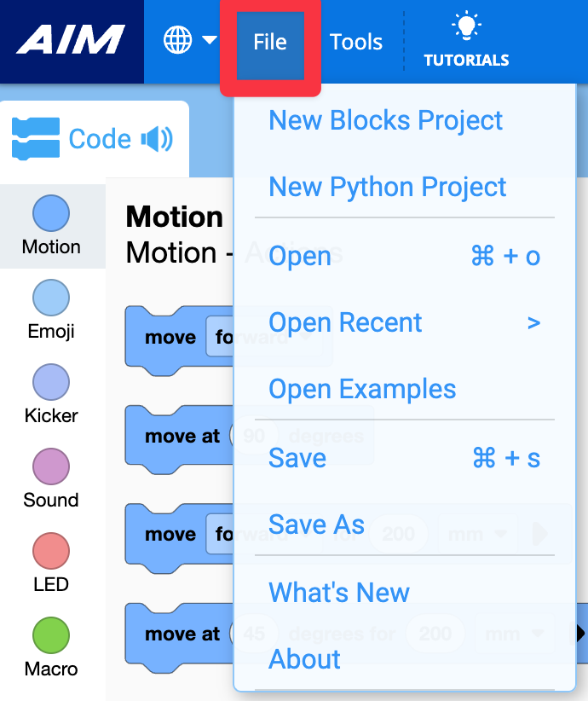Select the Motion category circle
The image size is (588, 701).
pyautogui.click(x=50, y=213)
